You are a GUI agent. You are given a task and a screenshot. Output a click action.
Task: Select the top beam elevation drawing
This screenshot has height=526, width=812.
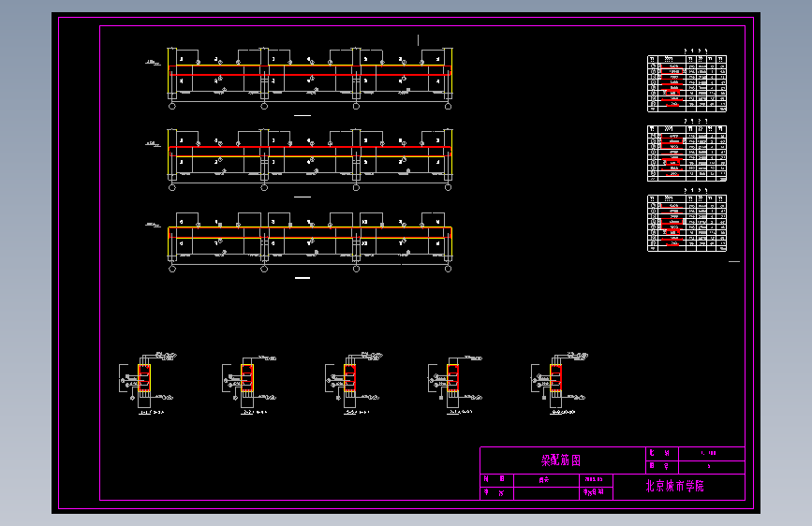310,79
